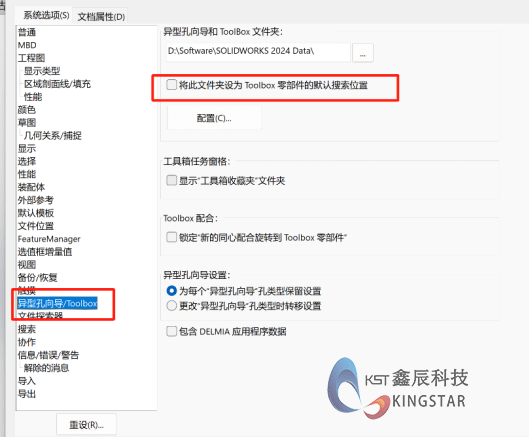529x437 pixels.
Task: Select 异型孔向导/Toolbox list entry
Action: click(x=58, y=303)
